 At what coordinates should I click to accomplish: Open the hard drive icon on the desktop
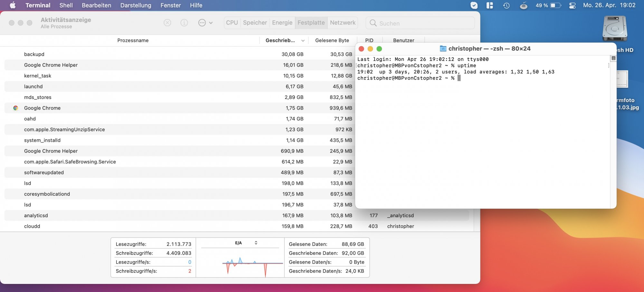click(x=615, y=29)
